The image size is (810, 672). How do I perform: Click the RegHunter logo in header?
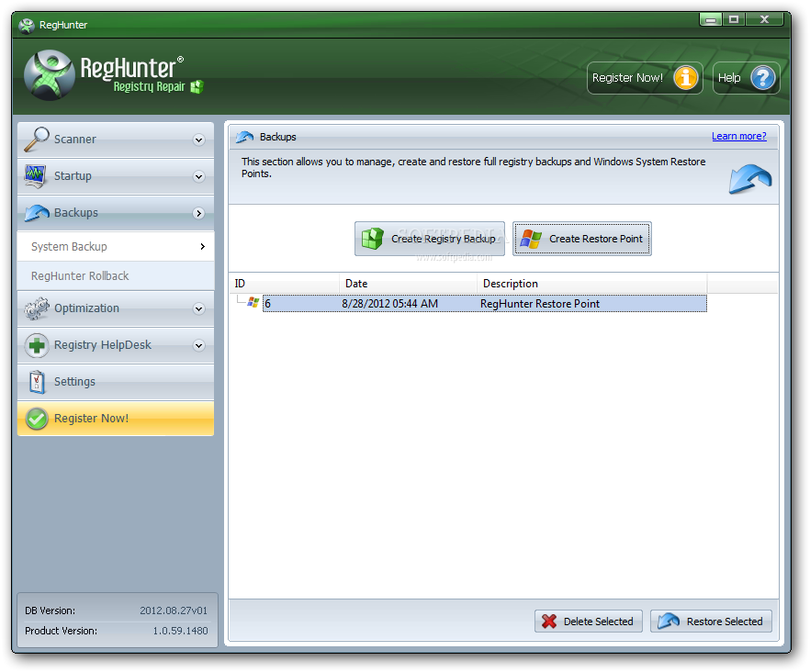pos(50,75)
